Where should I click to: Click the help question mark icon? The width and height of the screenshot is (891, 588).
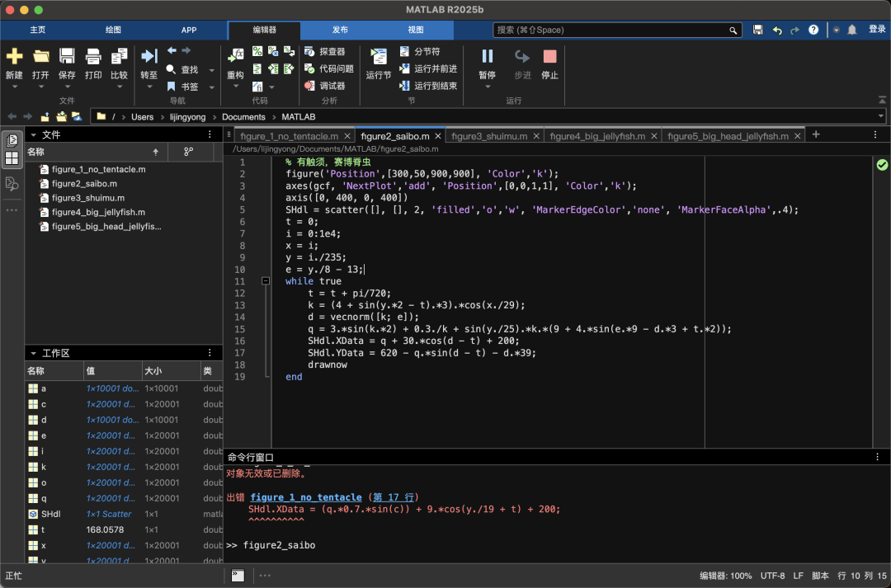(x=813, y=30)
